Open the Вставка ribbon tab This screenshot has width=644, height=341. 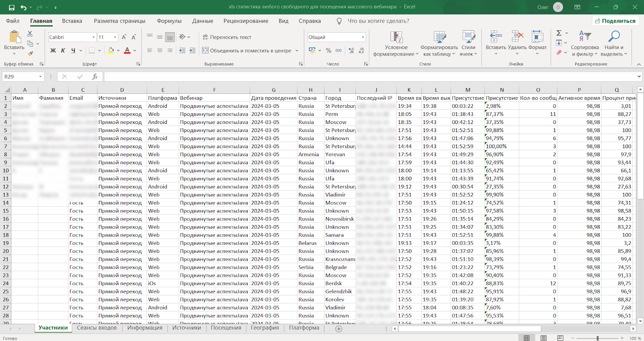pyautogui.click(x=72, y=21)
